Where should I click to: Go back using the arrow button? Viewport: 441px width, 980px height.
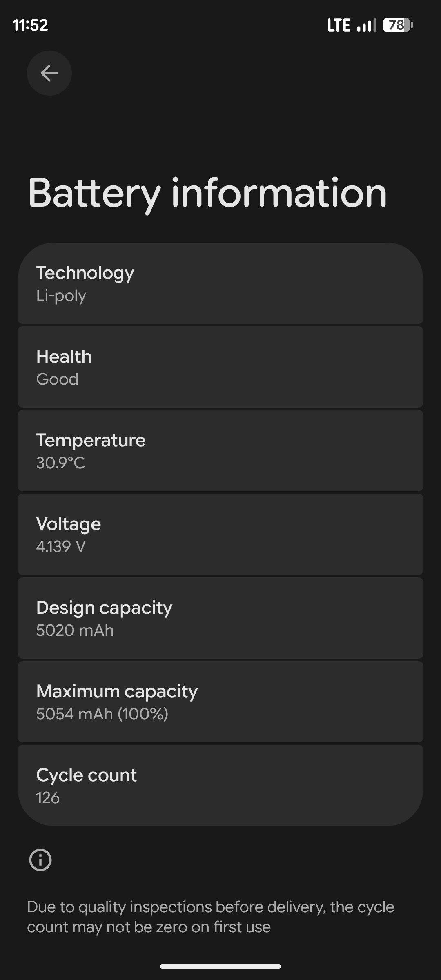[49, 73]
